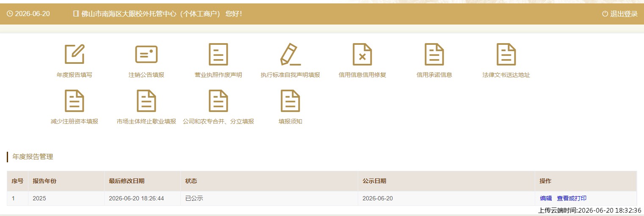Click the 执行标准自我声明填报 text label
Viewport: 644px width, 216px height.
tap(290, 75)
